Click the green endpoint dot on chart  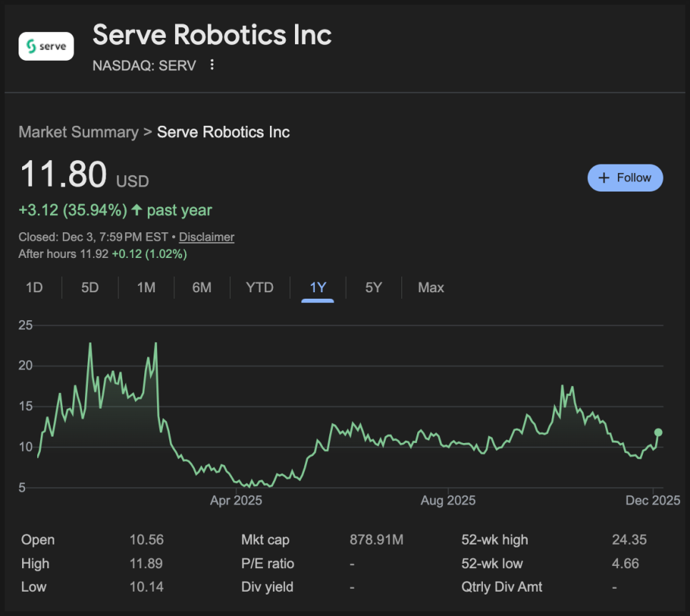tap(659, 432)
